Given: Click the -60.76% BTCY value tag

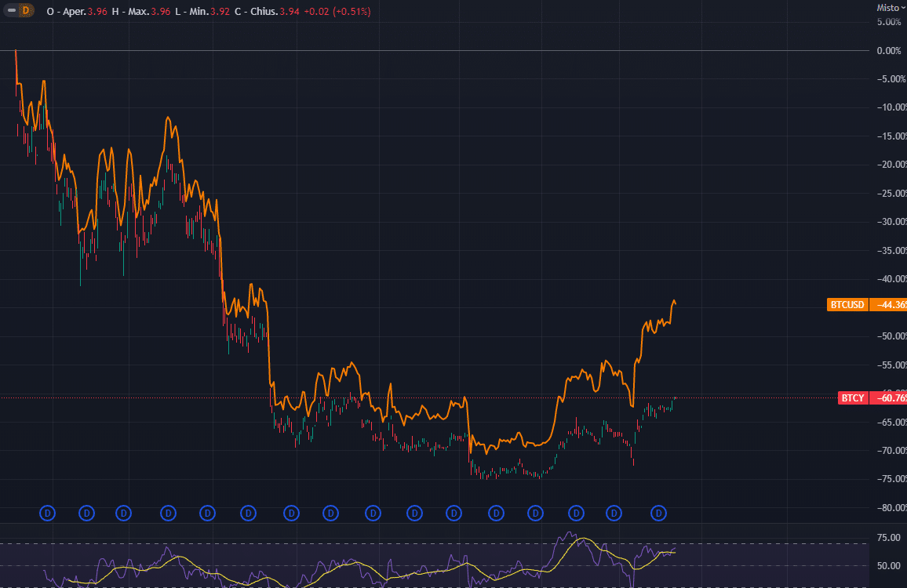Looking at the screenshot, I should click(890, 398).
